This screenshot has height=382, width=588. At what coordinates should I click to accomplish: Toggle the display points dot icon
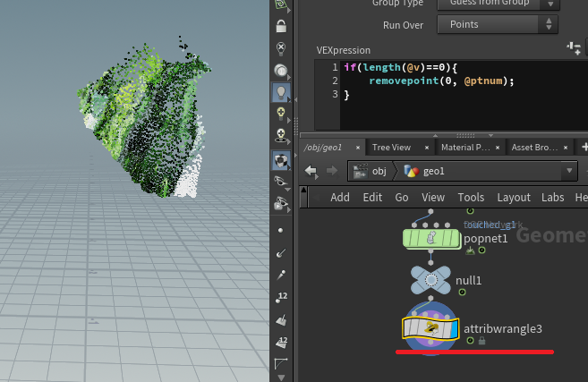(280, 231)
